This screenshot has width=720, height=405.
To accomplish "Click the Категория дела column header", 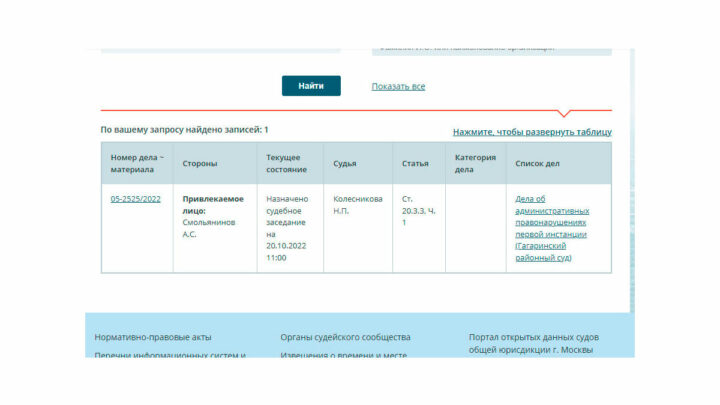I will [476, 163].
